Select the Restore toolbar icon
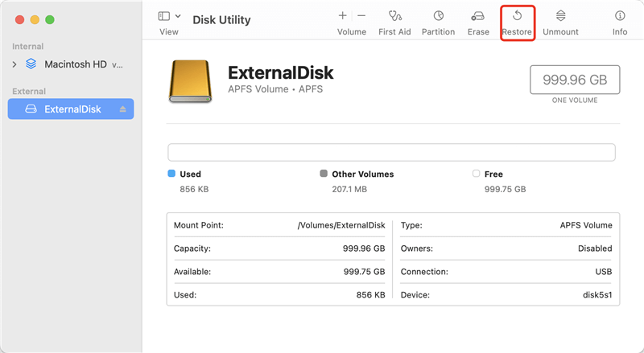This screenshot has height=353, width=644. click(x=517, y=16)
